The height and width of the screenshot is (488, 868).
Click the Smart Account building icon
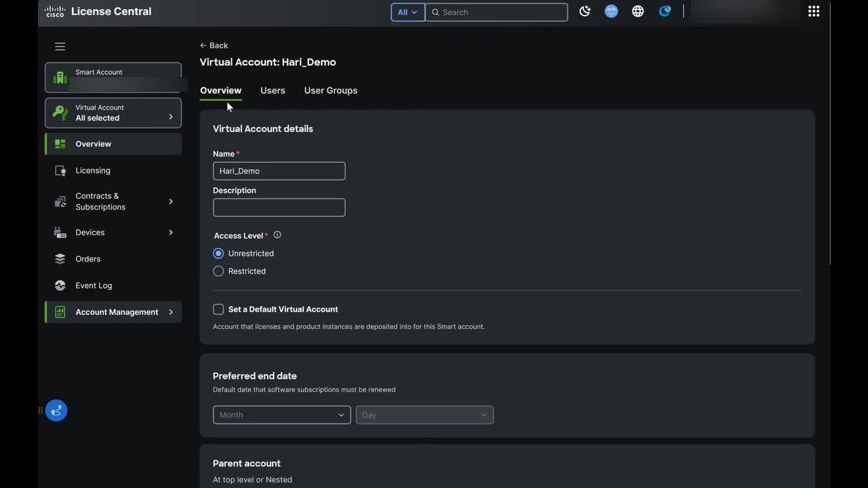(x=60, y=78)
